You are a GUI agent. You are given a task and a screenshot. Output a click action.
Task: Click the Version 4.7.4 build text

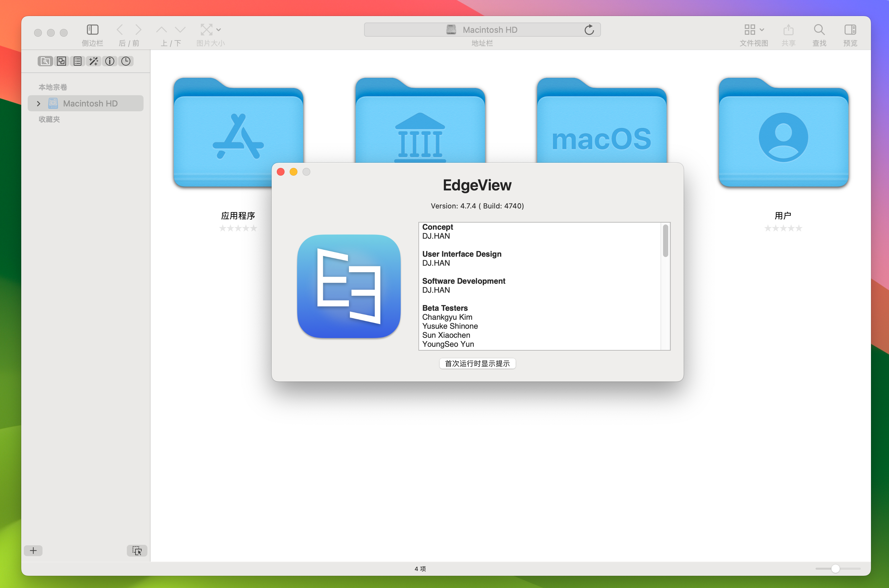point(477,206)
